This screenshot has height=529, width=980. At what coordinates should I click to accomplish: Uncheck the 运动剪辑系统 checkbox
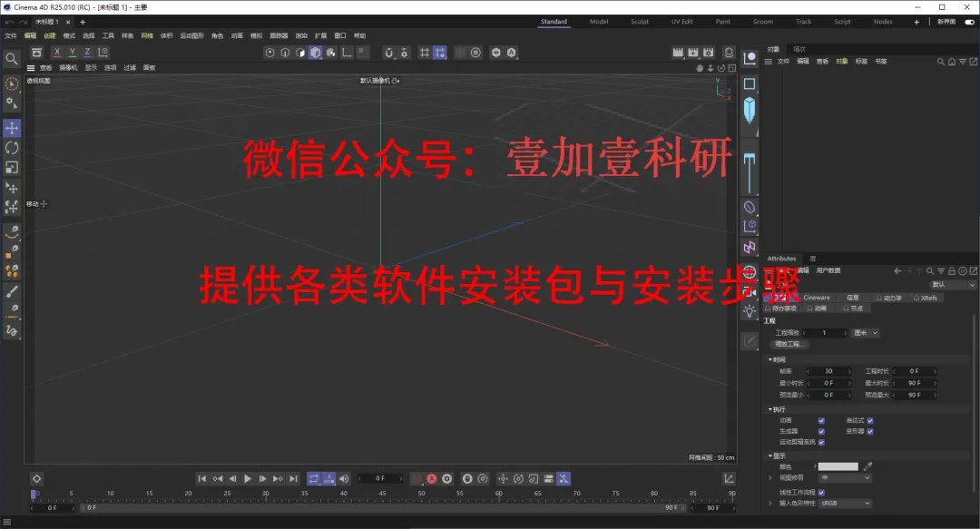click(821, 442)
